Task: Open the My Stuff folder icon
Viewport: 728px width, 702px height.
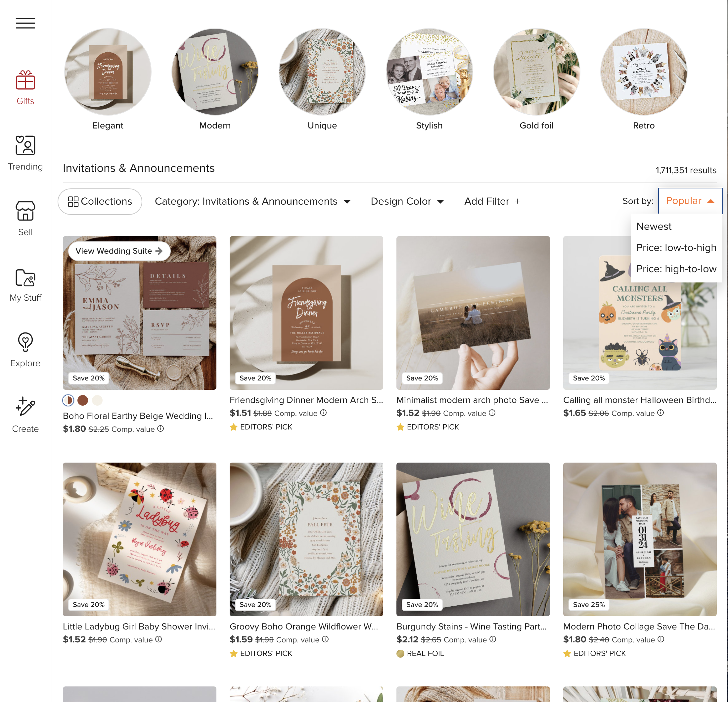Action: (25, 277)
